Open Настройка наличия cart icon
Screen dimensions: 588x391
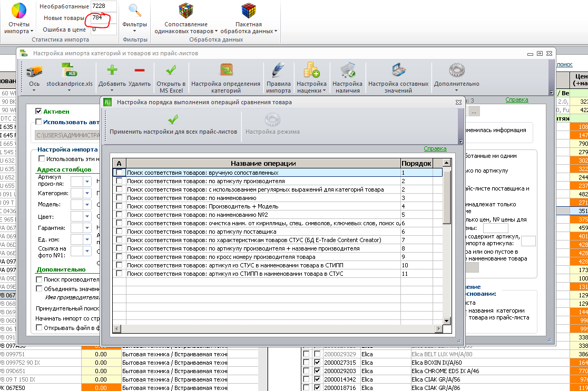coord(348,70)
